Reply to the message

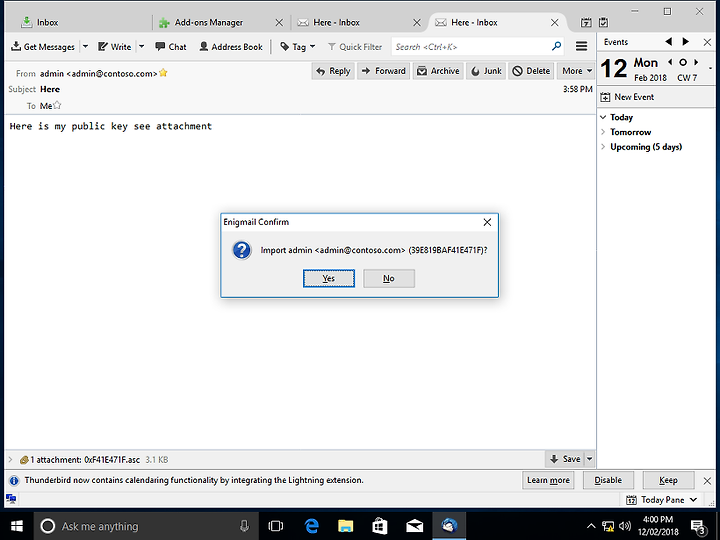pyautogui.click(x=333, y=71)
